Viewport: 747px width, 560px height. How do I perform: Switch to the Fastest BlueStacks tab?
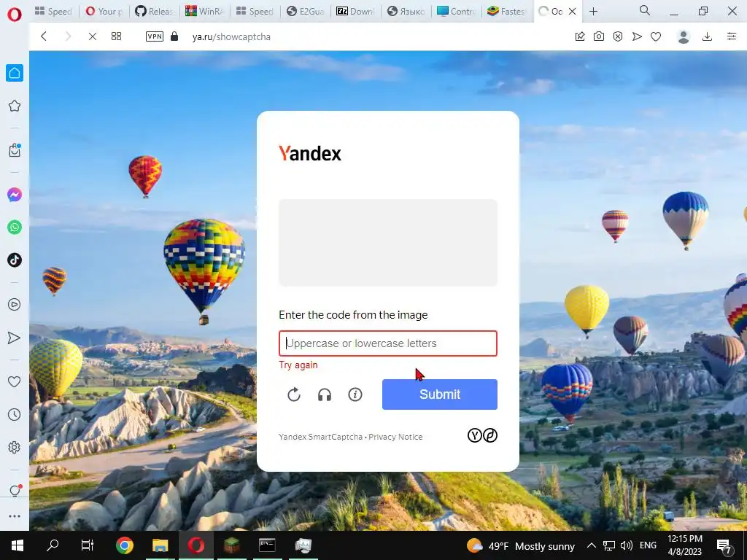pos(506,12)
